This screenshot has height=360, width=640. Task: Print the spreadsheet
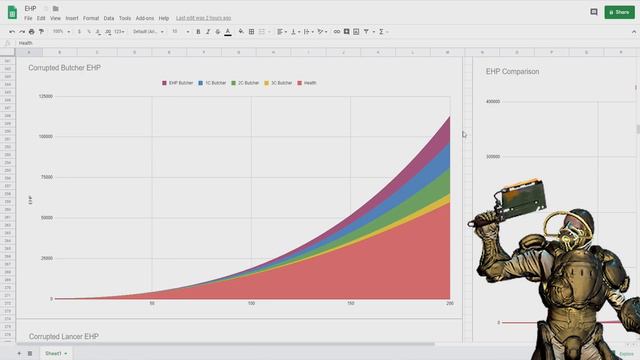click(31, 31)
